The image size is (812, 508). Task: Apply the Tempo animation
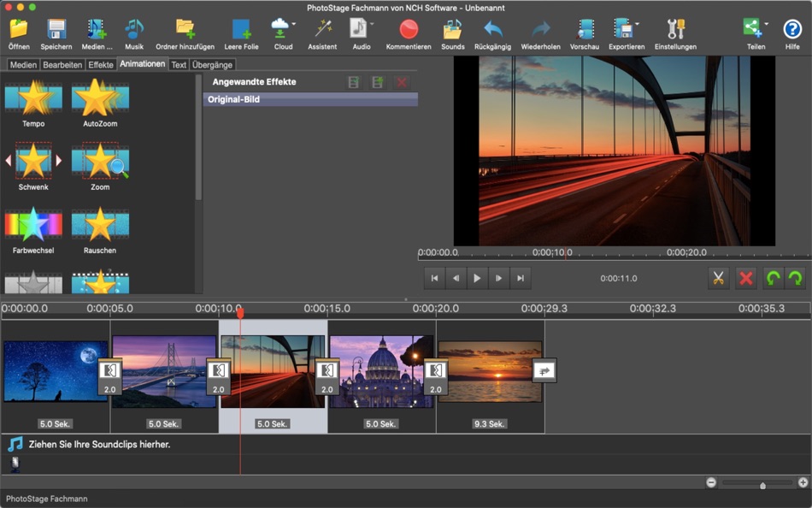click(33, 103)
